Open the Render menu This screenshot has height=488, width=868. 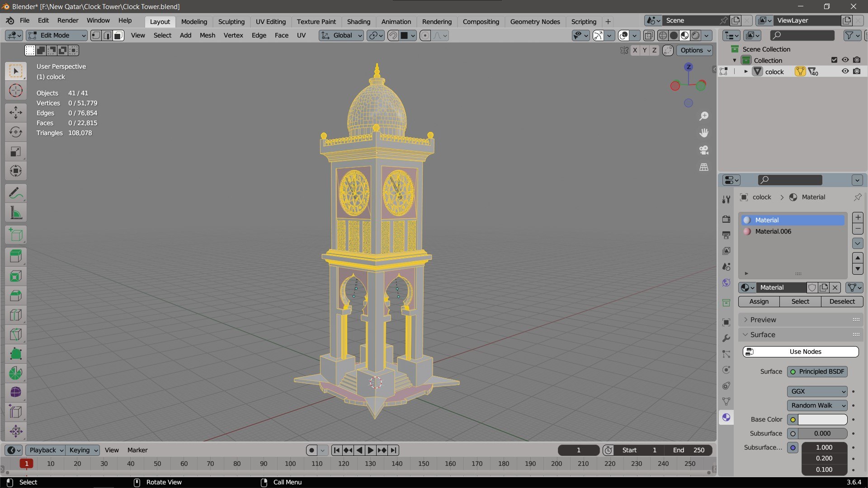point(68,20)
